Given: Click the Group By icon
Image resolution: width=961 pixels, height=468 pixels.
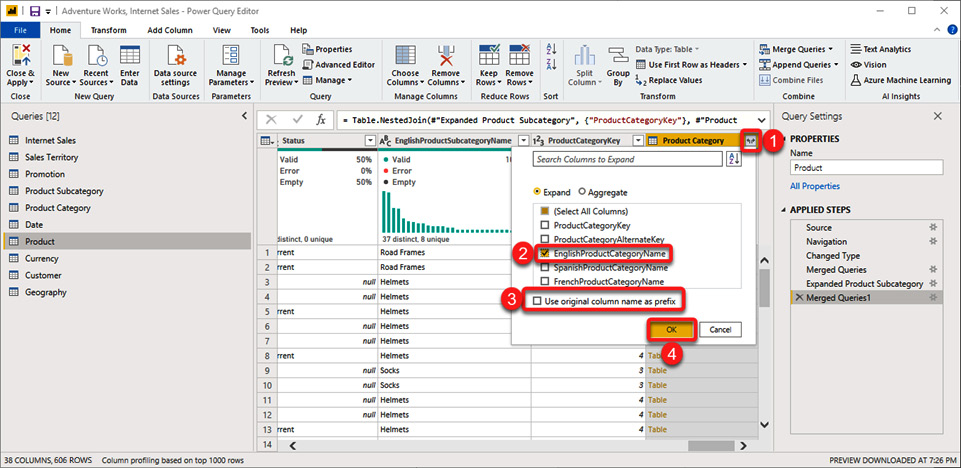Looking at the screenshot, I should tap(618, 56).
